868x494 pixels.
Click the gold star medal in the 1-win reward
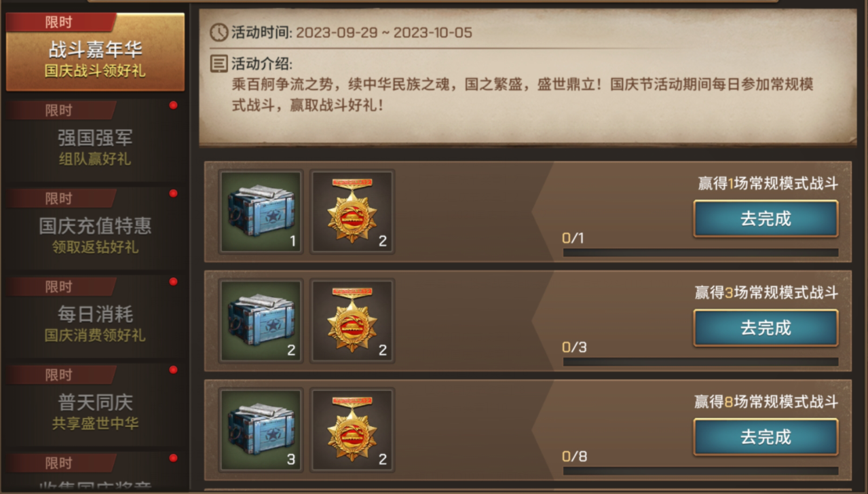[x=352, y=212]
